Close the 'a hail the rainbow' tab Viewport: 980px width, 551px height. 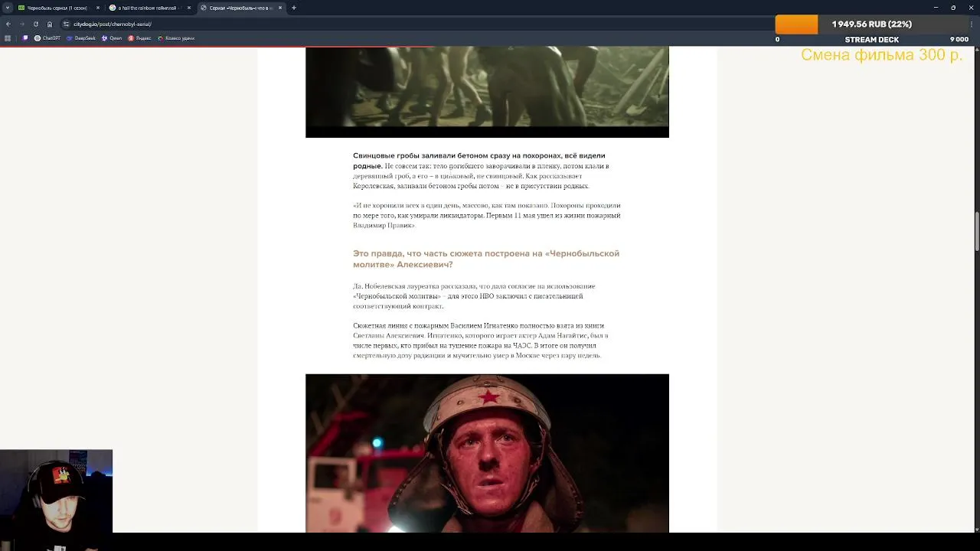(188, 8)
